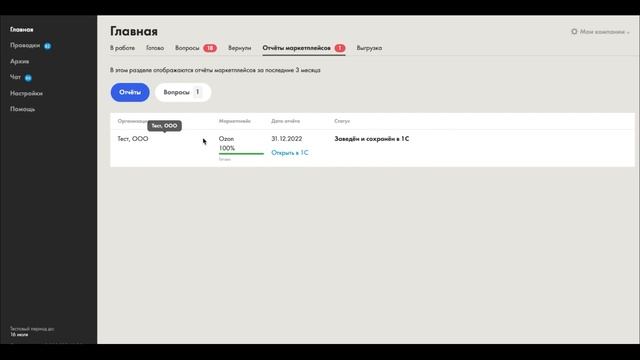The width and height of the screenshot is (640, 360).
Task: Click the Маркетплейс column header
Action: point(235,121)
